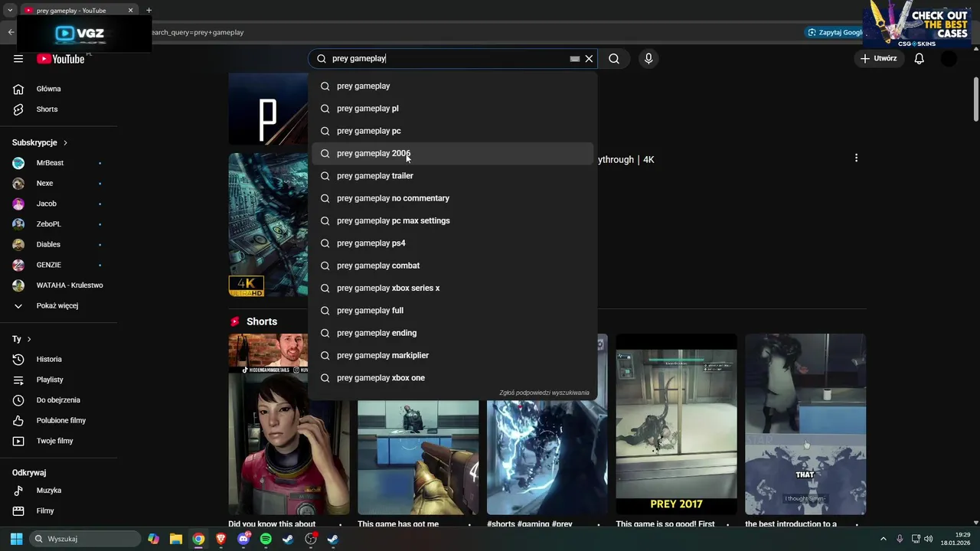980x551 pixels.
Task: Select suggestion 'prey gameplay full'
Action: [x=452, y=311]
